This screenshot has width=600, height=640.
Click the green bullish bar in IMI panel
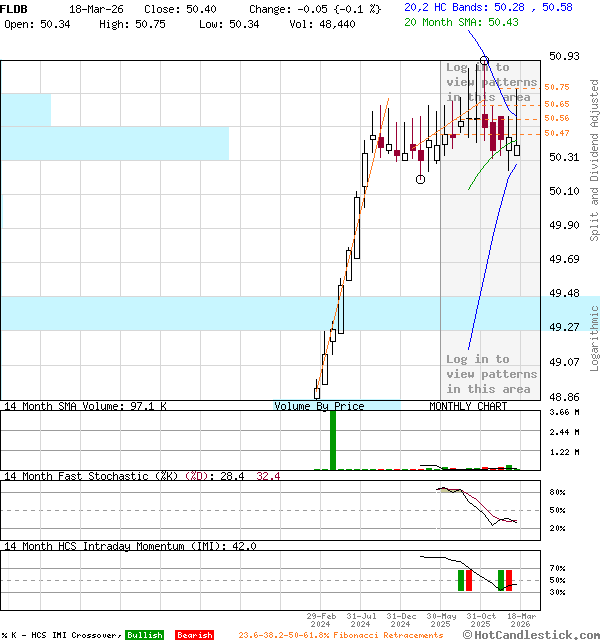point(462,580)
